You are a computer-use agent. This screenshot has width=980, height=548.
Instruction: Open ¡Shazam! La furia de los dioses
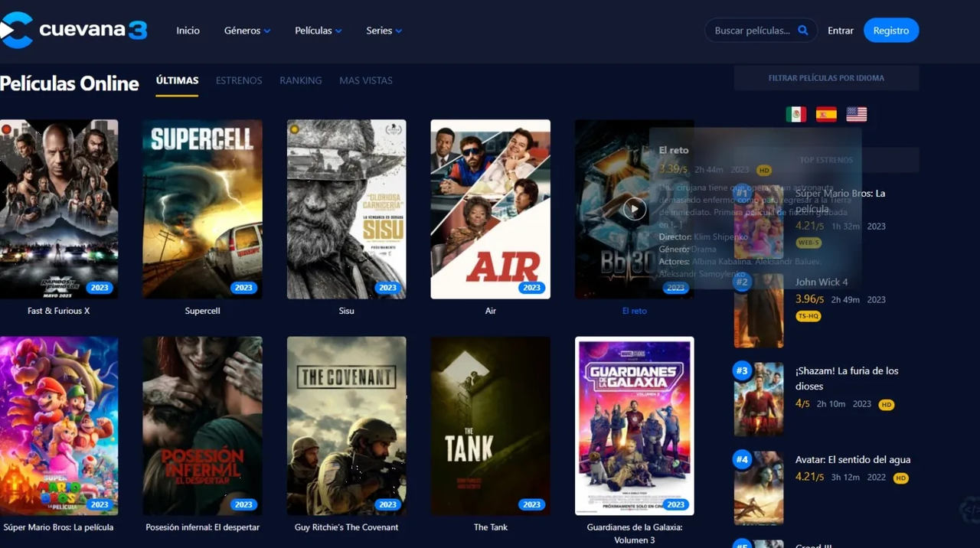[x=846, y=378]
